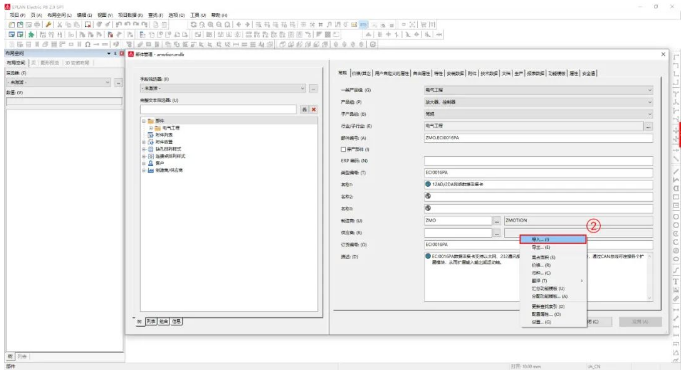The width and height of the screenshot is (687, 375).
Task: Switch to 列表 tab below the tree
Action: 151,322
